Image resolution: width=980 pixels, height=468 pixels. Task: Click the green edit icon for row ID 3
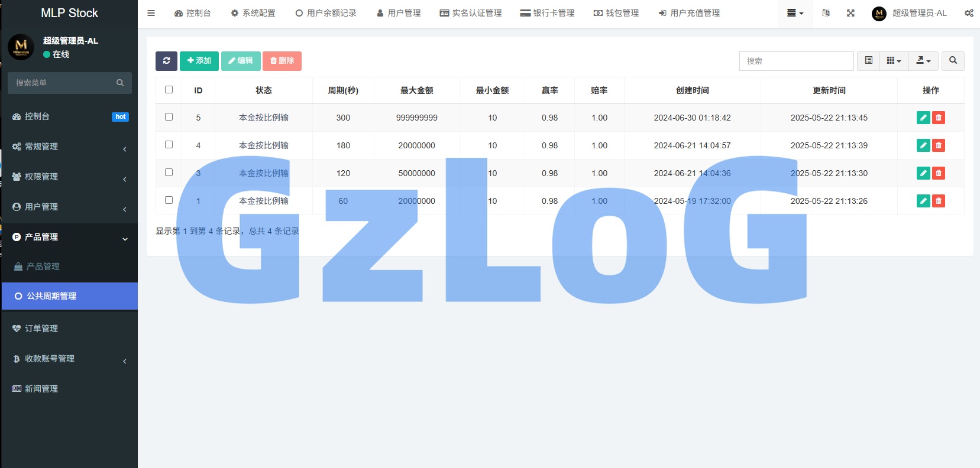point(923,173)
